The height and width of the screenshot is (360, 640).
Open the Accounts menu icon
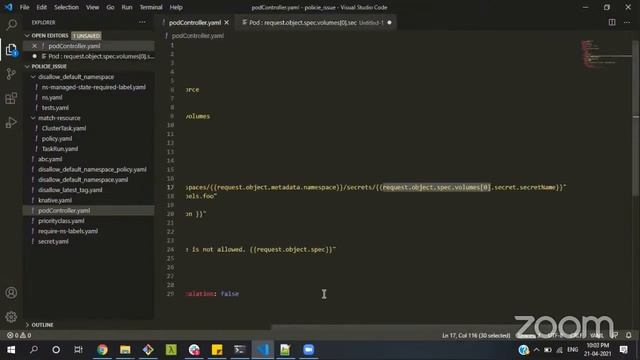tap(11, 293)
